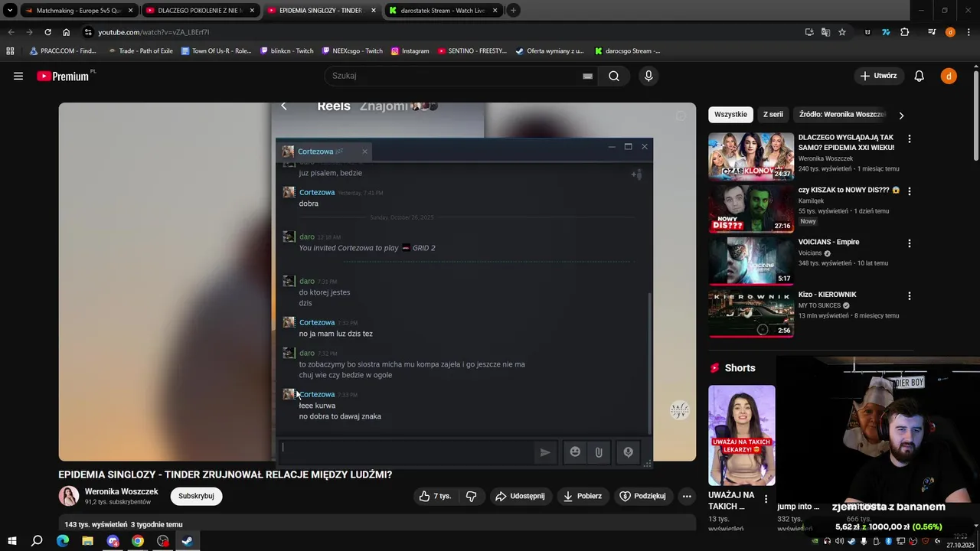Open Kizo - KIEROWNIK video thumbnail
Viewport: 980px width, 551px height.
751,314
